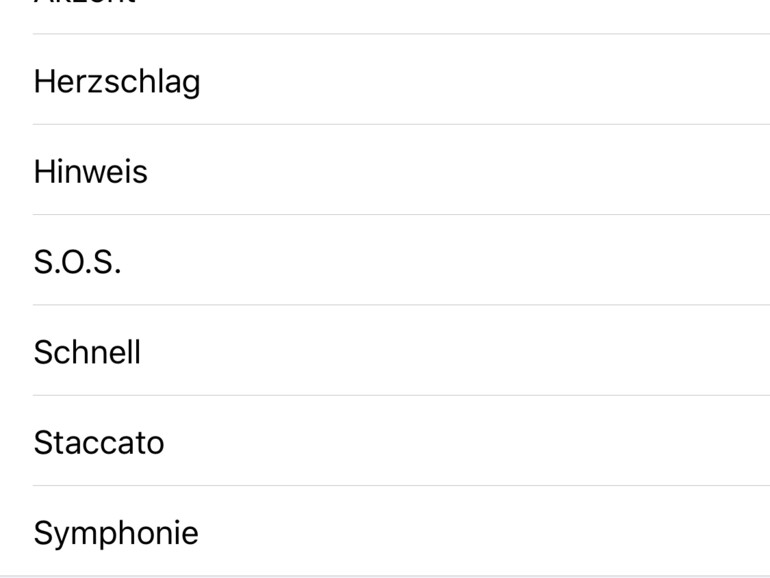Click the row directly above Herzschlag
770x578 pixels.
point(300,14)
